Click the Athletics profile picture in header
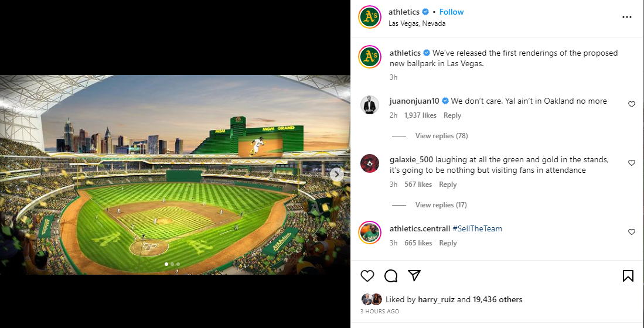This screenshot has width=644, height=328. coord(370,17)
